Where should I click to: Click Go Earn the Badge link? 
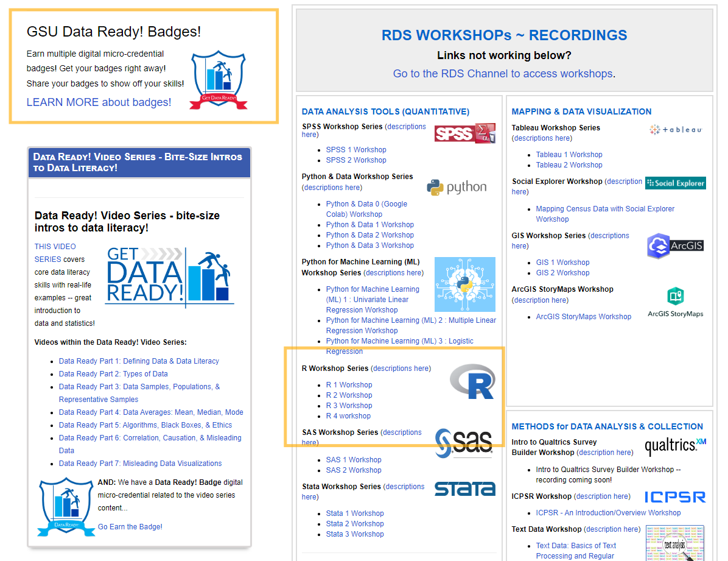(x=130, y=526)
